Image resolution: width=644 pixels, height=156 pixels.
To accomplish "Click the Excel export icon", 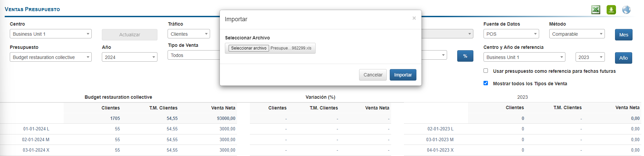I will 596,10.
